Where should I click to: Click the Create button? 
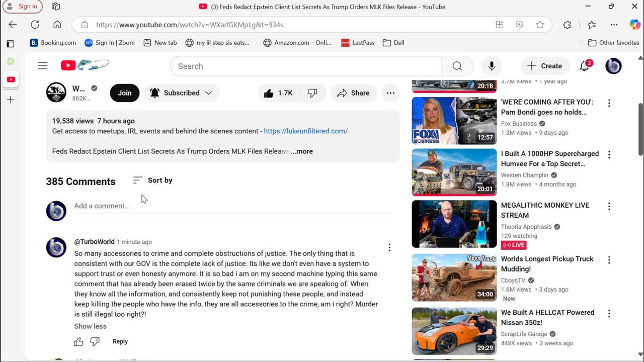tap(544, 66)
